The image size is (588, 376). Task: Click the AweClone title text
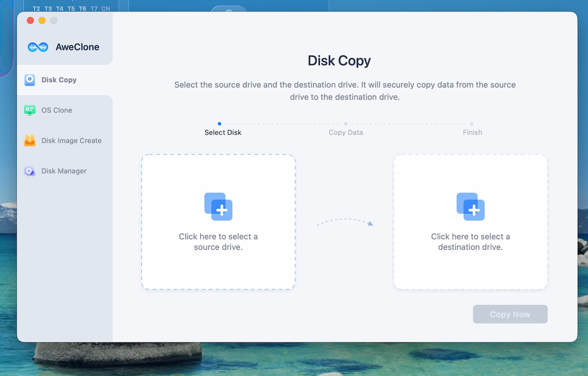78,47
